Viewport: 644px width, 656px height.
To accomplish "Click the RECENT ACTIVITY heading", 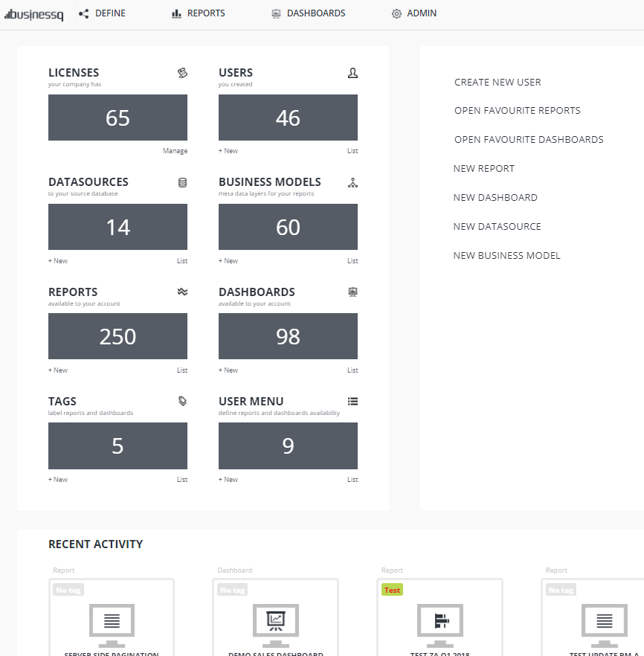I will (x=96, y=544).
